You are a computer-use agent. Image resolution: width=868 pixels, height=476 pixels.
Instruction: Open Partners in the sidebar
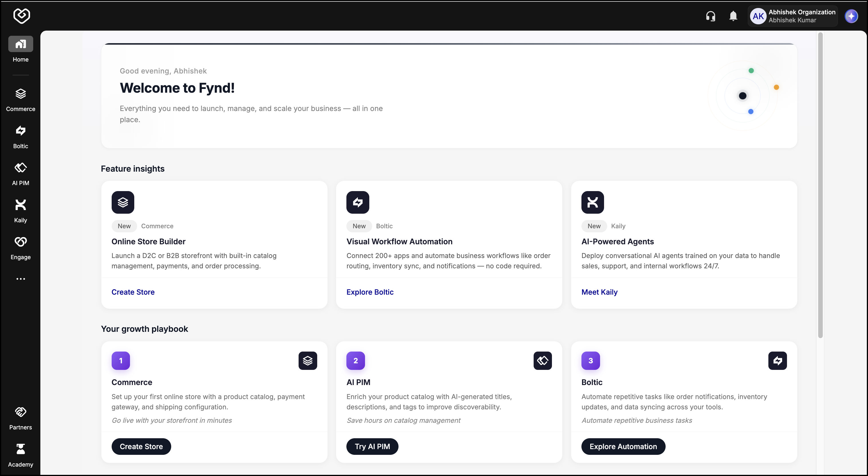[21, 419]
